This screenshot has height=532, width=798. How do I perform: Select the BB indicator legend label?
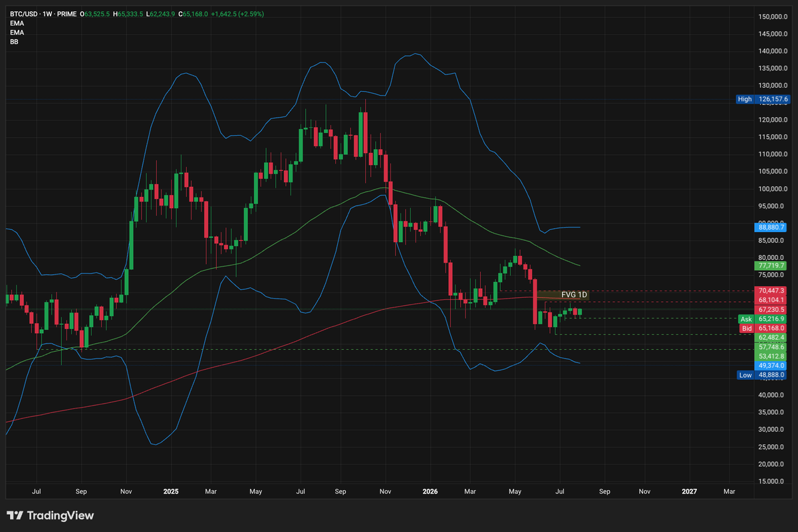(x=14, y=41)
